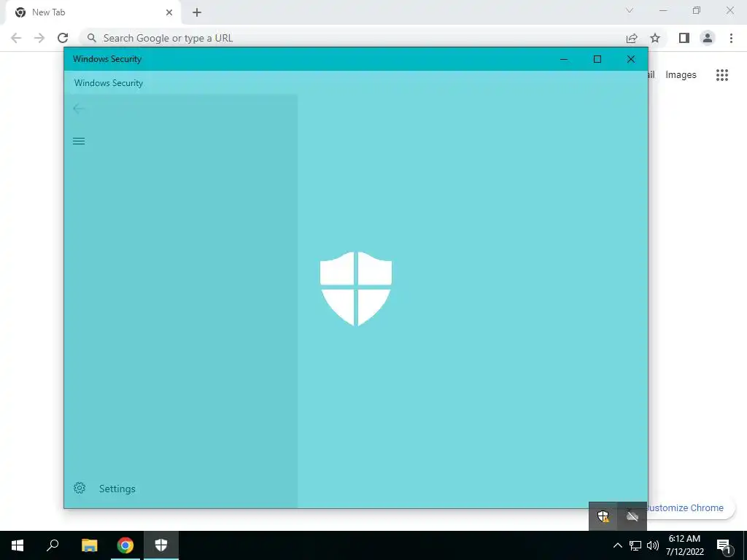Open the clock and calendar
Screen dimensions: 747x560
[x=684, y=545]
